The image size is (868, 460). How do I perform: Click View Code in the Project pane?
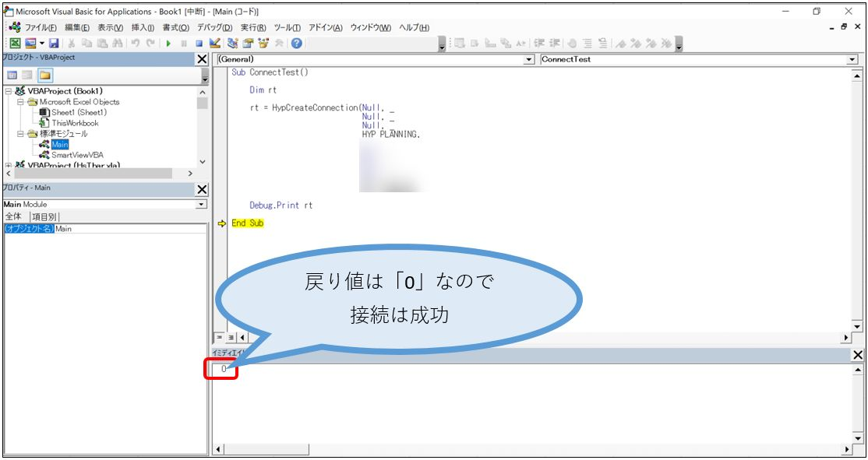point(12,75)
